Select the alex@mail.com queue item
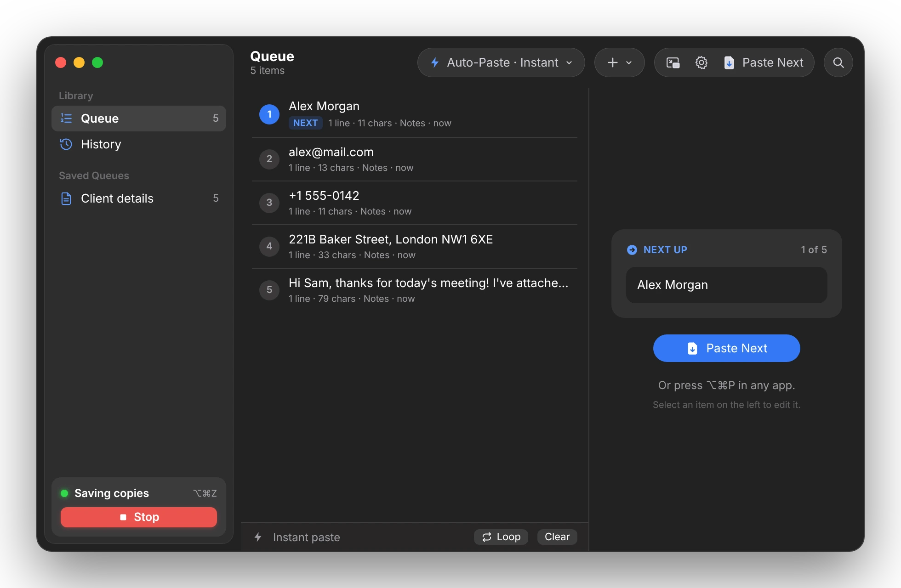 (x=415, y=159)
